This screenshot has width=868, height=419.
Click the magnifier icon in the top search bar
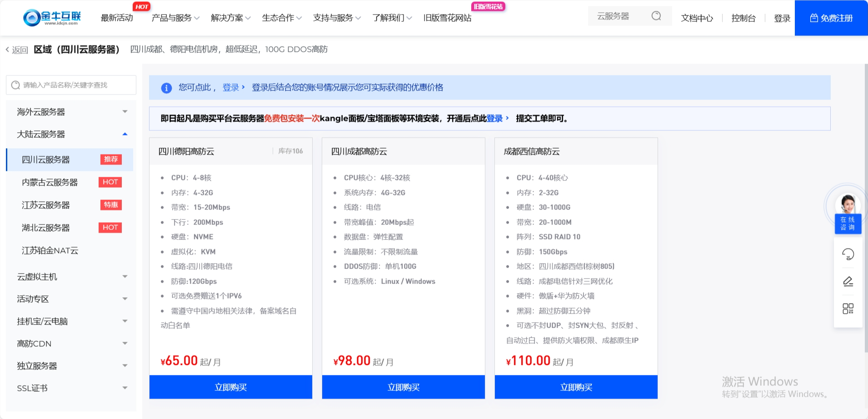tap(656, 15)
